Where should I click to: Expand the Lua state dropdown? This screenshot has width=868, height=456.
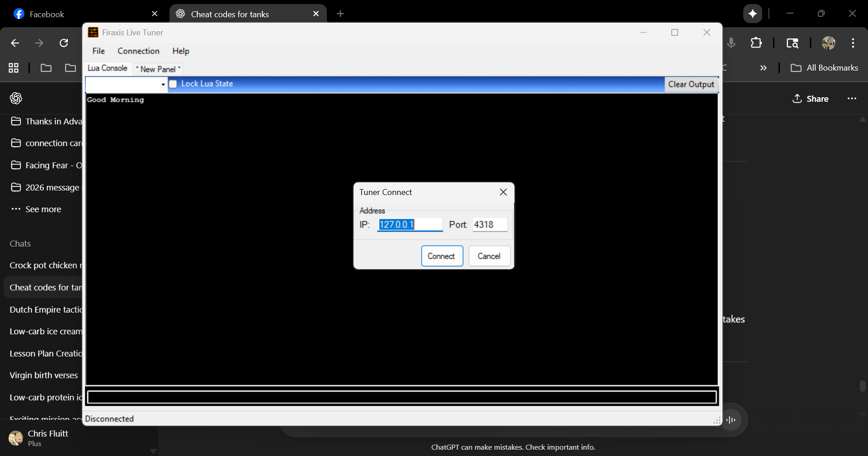163,85
